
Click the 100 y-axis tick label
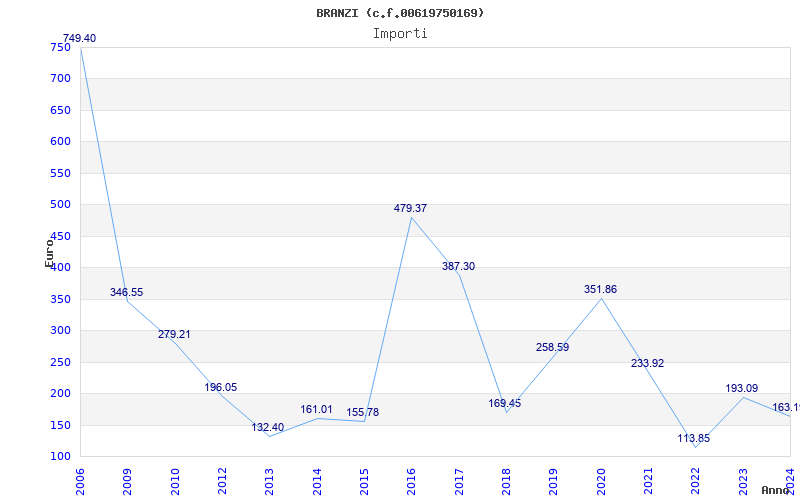coord(60,457)
